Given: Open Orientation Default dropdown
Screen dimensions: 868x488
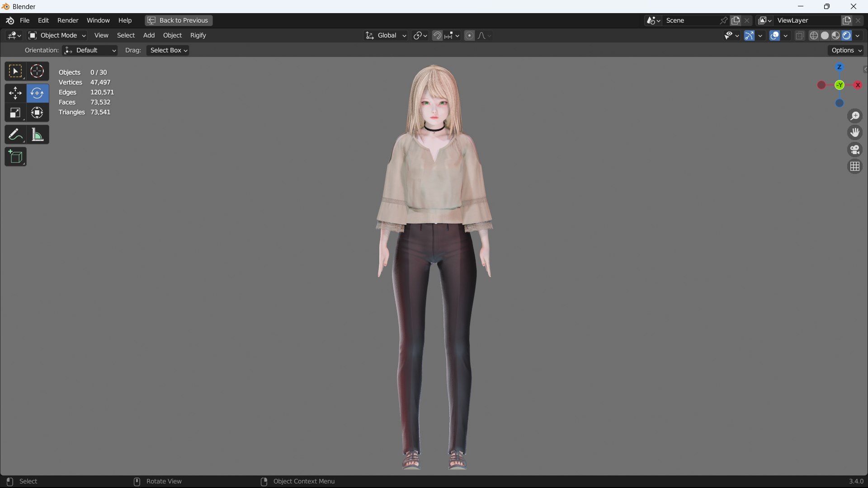Looking at the screenshot, I should (x=90, y=50).
